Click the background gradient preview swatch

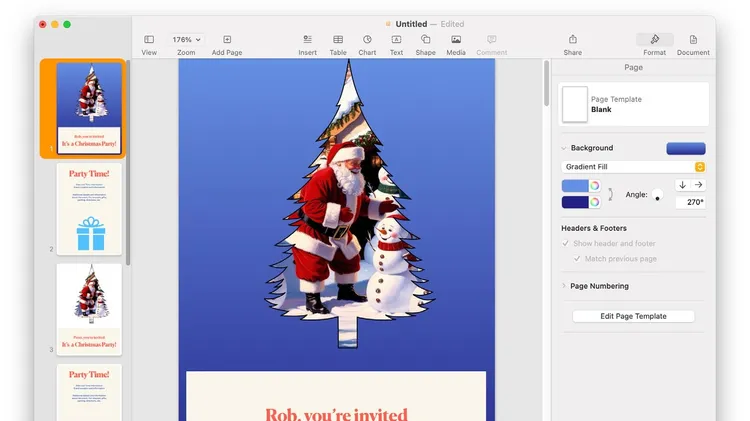pos(686,148)
